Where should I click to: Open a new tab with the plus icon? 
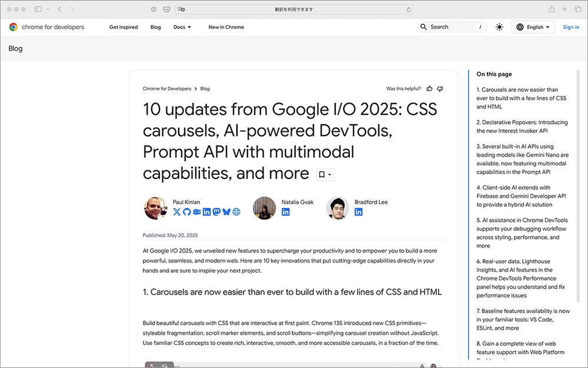point(564,9)
